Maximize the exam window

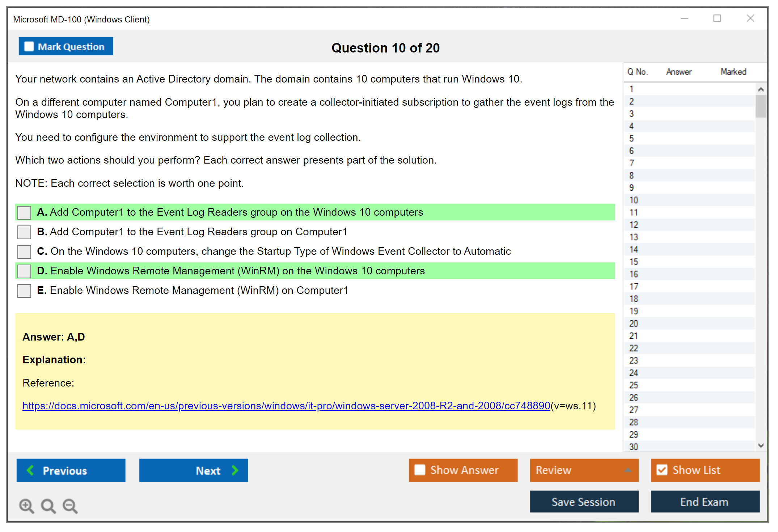(717, 18)
